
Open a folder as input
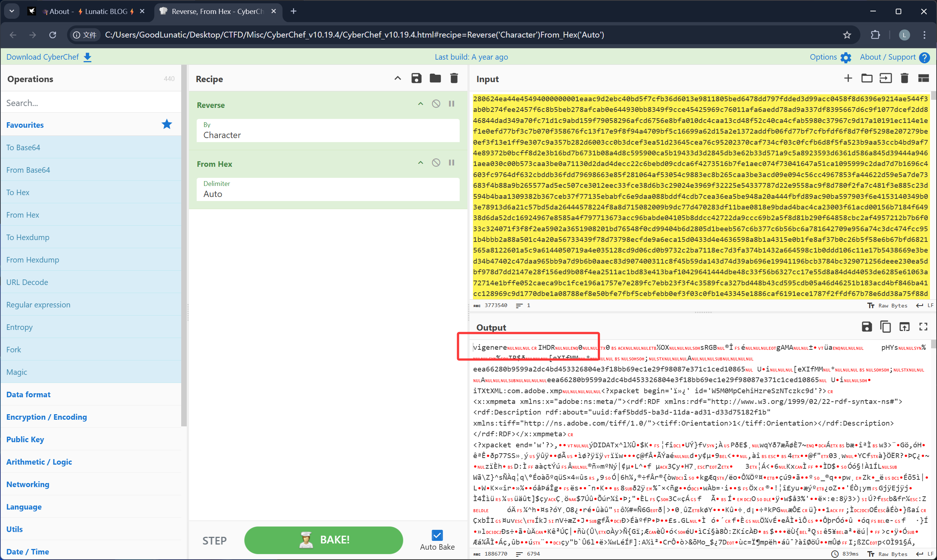[x=867, y=78]
